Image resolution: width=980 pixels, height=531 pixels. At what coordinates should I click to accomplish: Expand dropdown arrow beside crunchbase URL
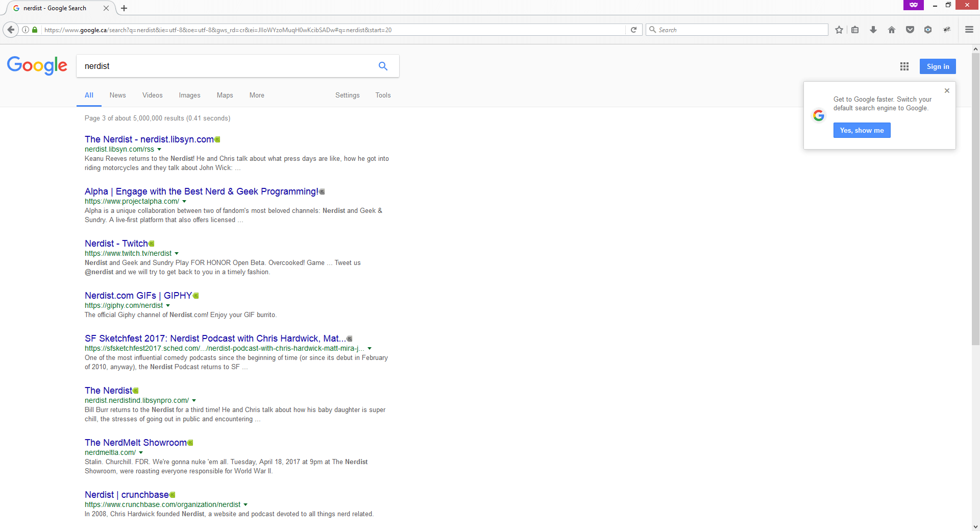tap(246, 505)
